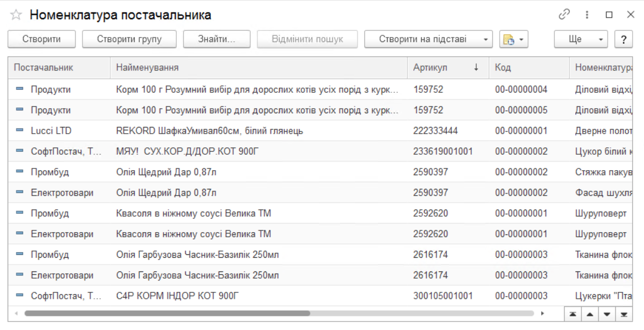Screen dimensions: 644x330
Task: Move up one row with arrow button
Action: pyautogui.click(x=590, y=314)
